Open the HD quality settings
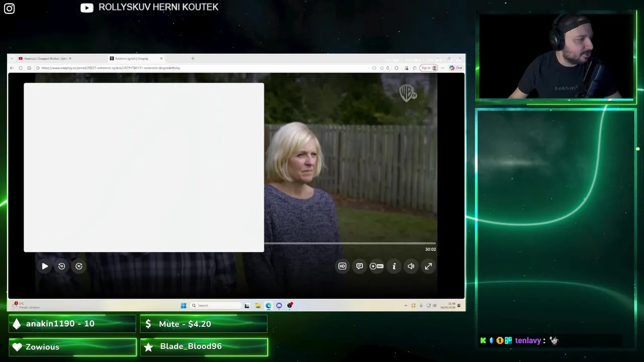This screenshot has width=644, height=362. [342, 266]
